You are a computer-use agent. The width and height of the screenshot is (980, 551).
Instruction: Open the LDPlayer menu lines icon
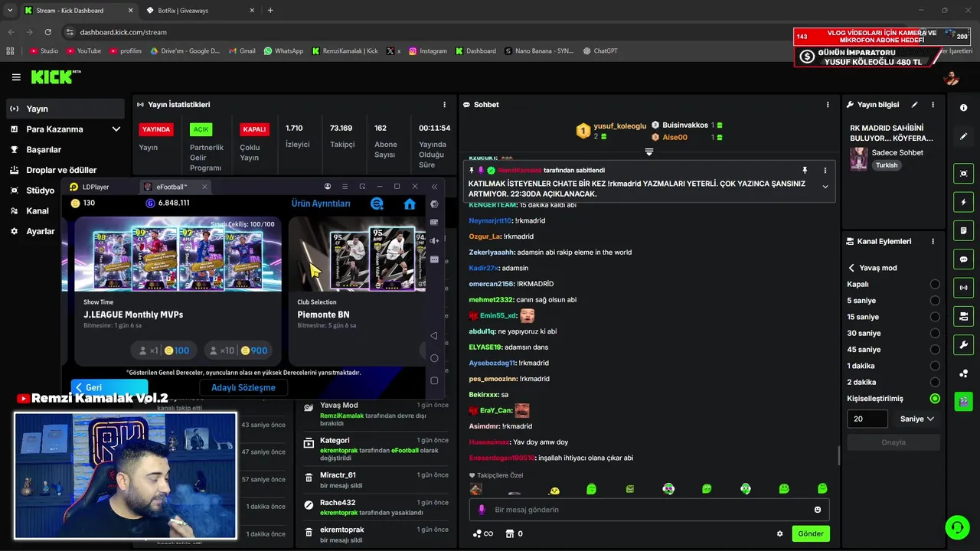click(345, 187)
